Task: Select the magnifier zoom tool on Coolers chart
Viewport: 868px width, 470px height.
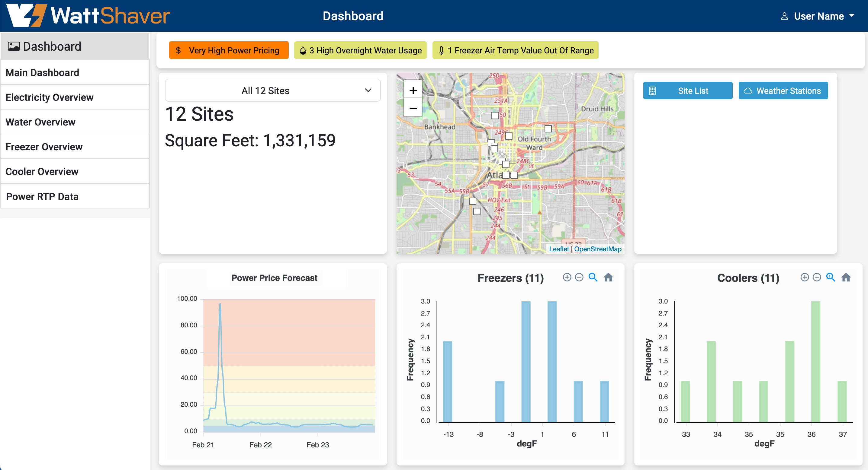Action: pos(830,277)
